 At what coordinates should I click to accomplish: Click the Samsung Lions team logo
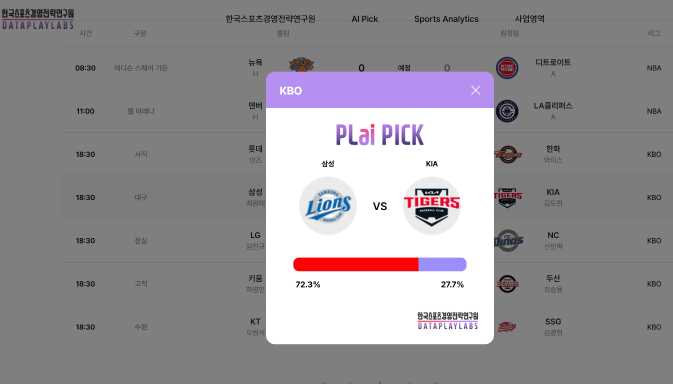click(x=328, y=206)
